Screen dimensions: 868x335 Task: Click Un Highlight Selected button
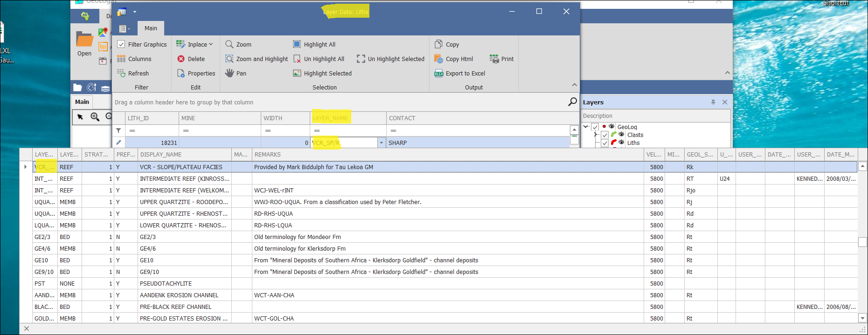tap(361, 59)
